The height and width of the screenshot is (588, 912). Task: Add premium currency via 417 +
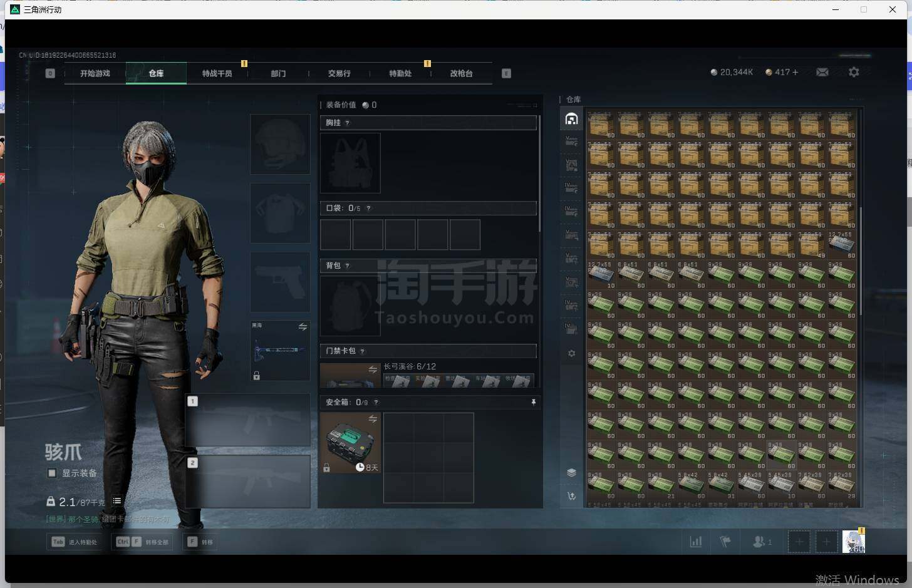[x=782, y=72]
